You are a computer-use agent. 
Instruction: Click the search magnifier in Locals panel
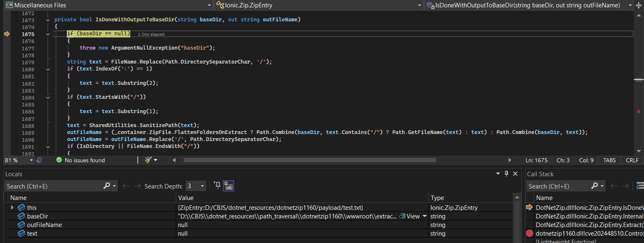(107, 186)
